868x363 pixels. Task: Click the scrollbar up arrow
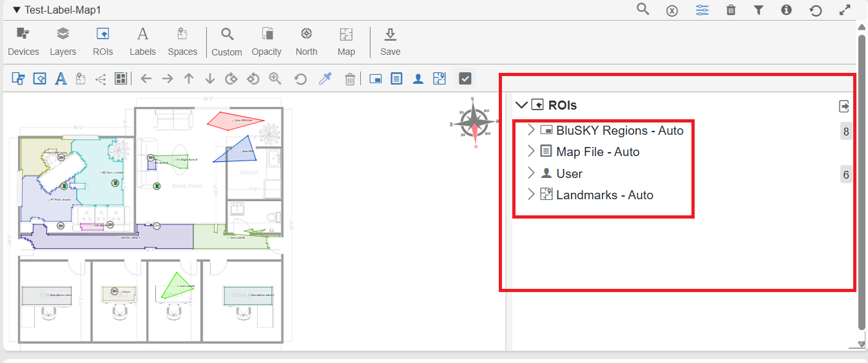point(862,26)
